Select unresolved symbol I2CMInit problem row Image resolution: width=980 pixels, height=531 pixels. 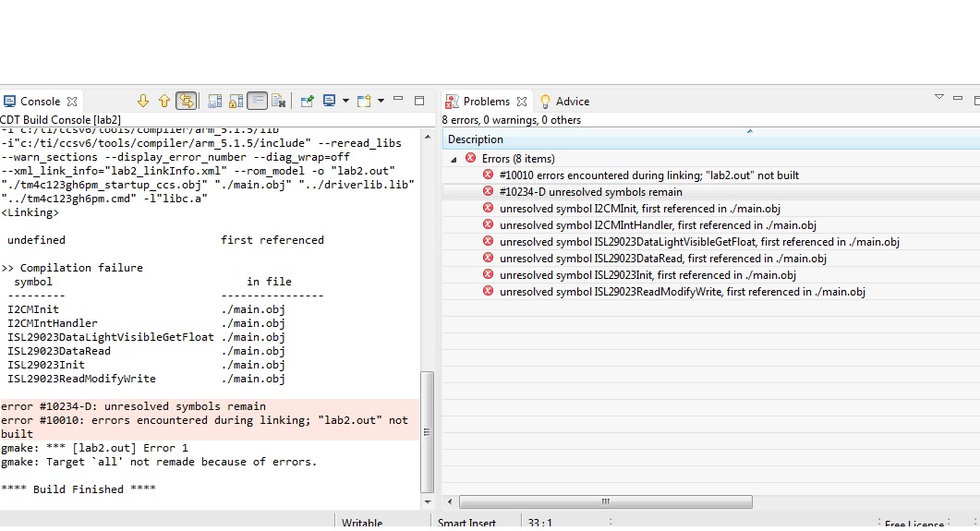coord(710,209)
